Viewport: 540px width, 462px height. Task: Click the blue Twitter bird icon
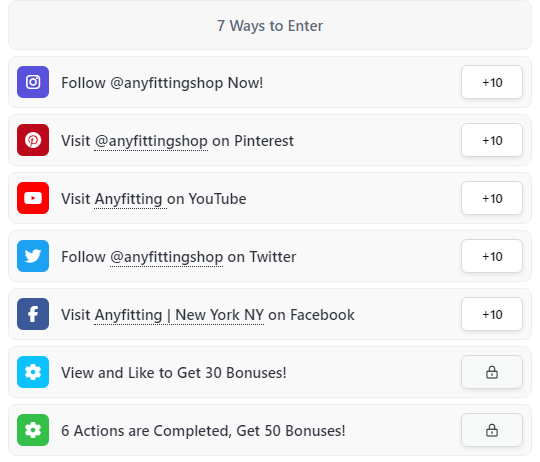pos(33,256)
